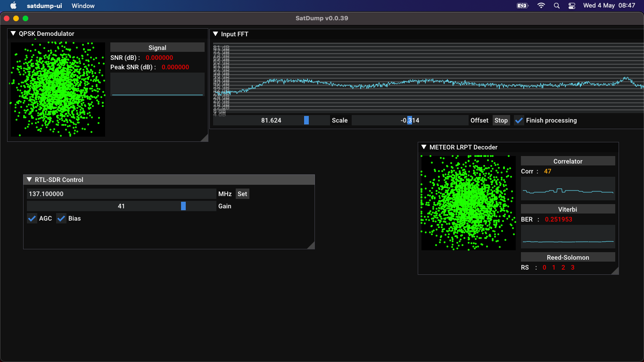644x362 pixels.
Task: Click the QPSK Demodulator constellation plot
Action: click(58, 90)
